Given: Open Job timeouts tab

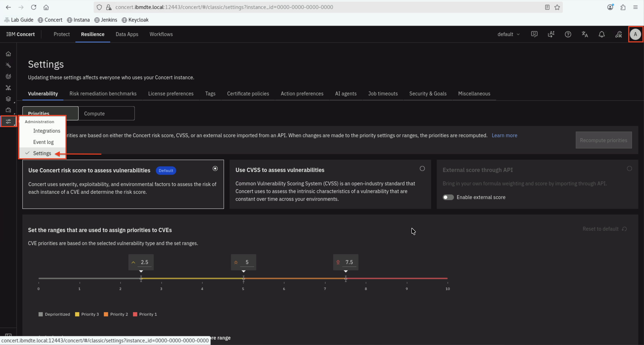Looking at the screenshot, I should pyautogui.click(x=383, y=93).
